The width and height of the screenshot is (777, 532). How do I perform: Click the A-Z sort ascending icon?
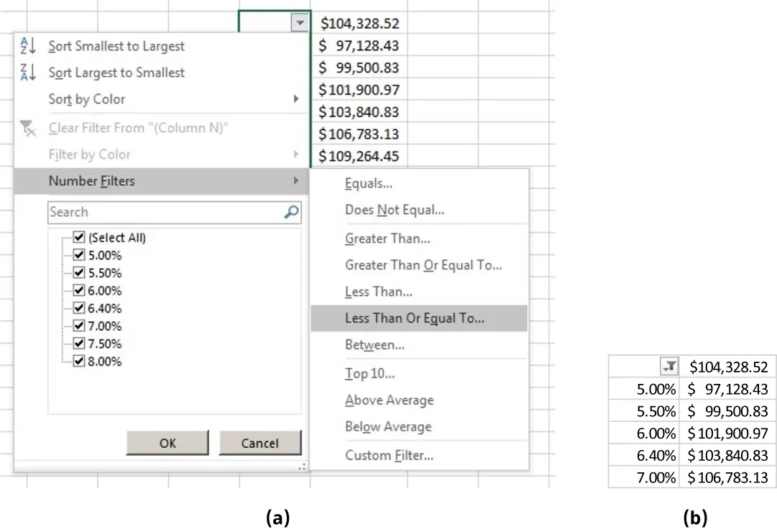29,45
